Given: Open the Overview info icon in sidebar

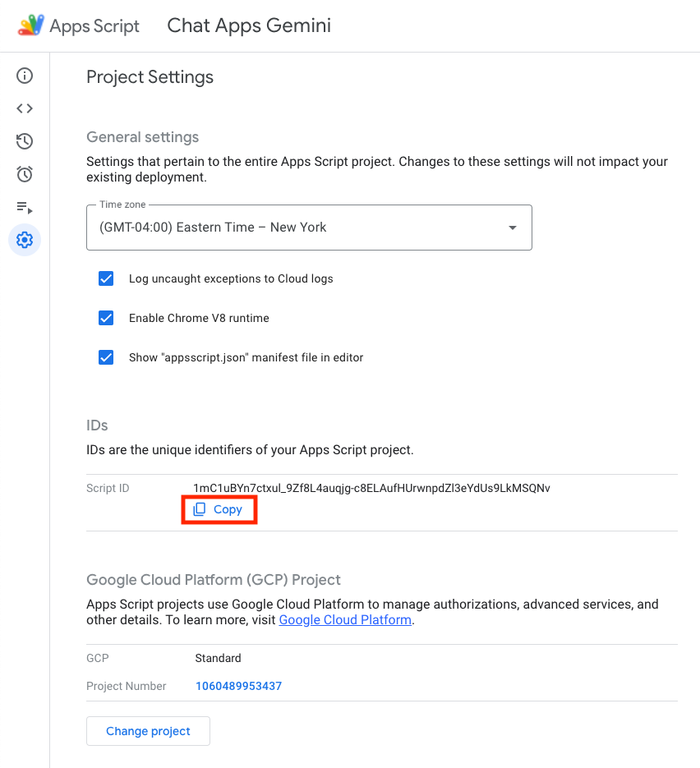Looking at the screenshot, I should (25, 76).
